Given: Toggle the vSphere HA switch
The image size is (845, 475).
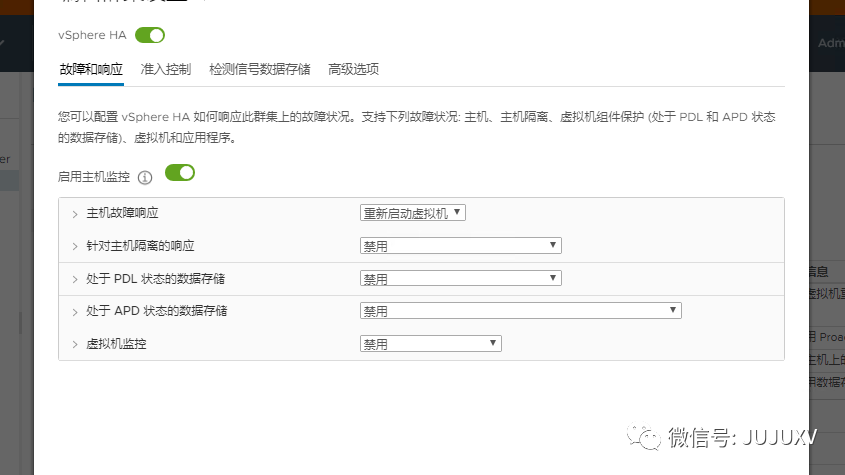Looking at the screenshot, I should [x=150, y=35].
